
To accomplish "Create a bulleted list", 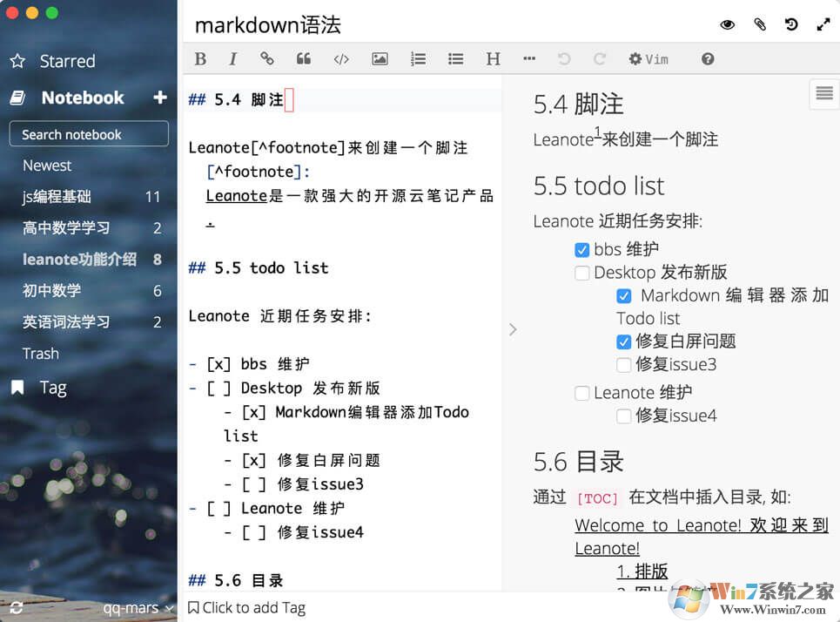I will pos(456,59).
